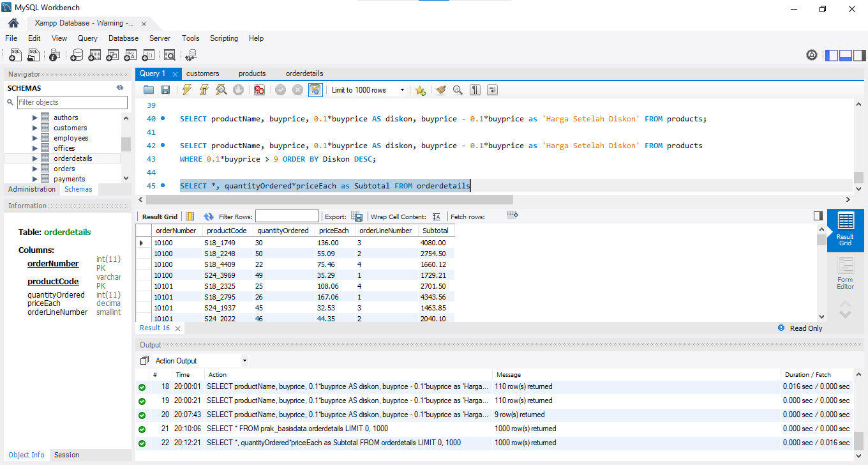Screen dimensions: 868x465
Task: Toggle the right sidebar panel visibility
Action: tap(859, 56)
